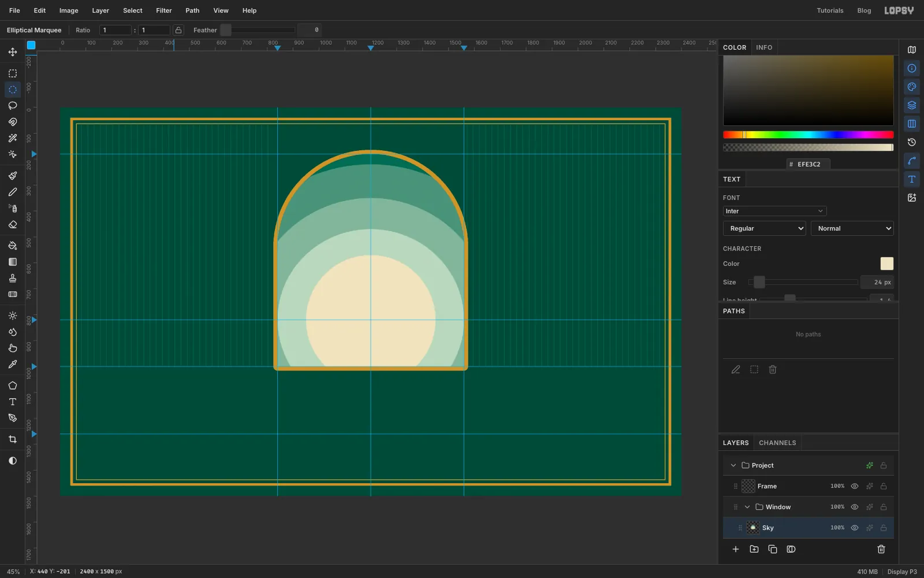Select the polygon Shape tool
This screenshot has width=924, height=578.
(13, 386)
